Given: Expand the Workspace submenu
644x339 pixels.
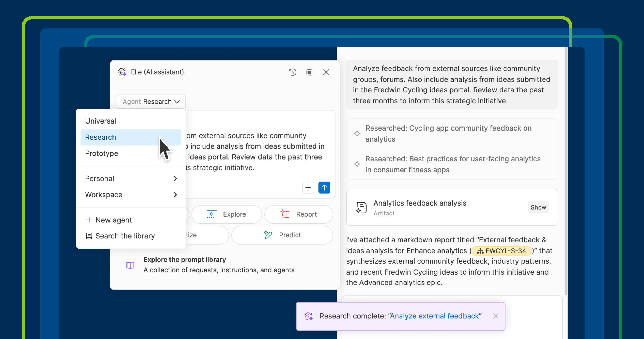Looking at the screenshot, I should pos(131,195).
